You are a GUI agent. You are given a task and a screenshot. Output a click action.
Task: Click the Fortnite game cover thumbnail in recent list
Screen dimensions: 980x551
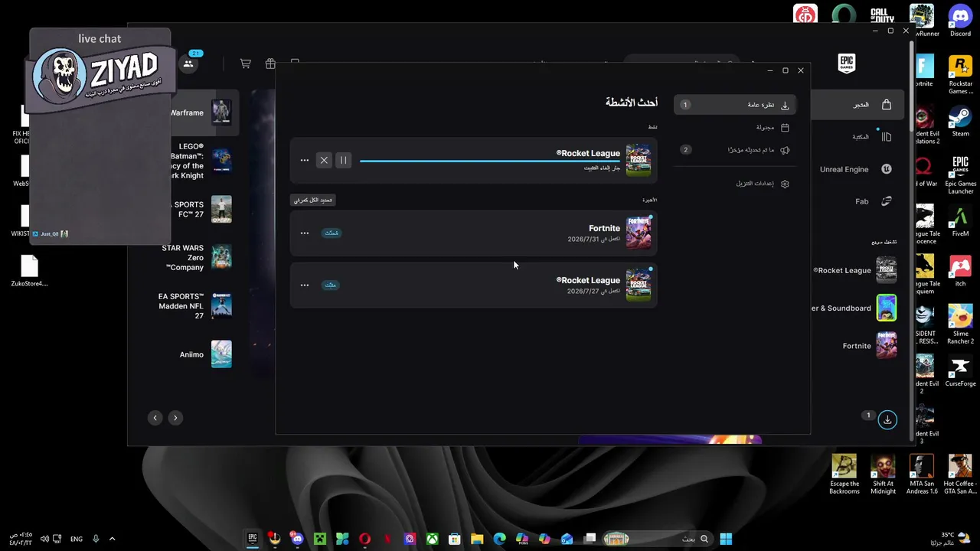pos(639,233)
